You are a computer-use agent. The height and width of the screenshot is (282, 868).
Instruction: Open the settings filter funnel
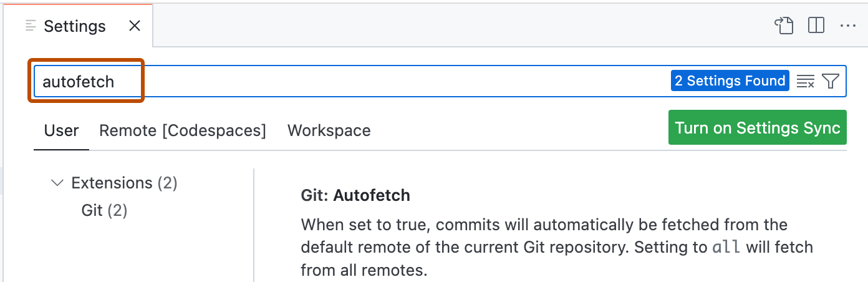click(x=830, y=81)
